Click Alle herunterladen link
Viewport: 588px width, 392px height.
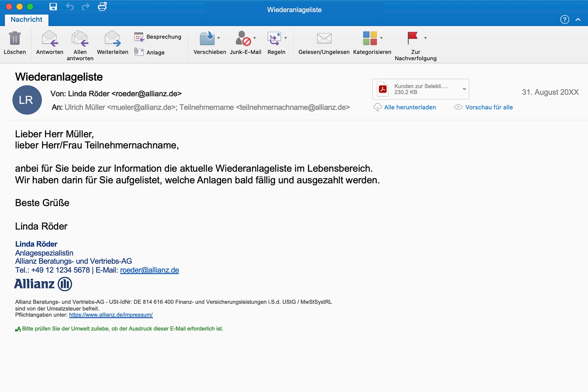coord(410,107)
